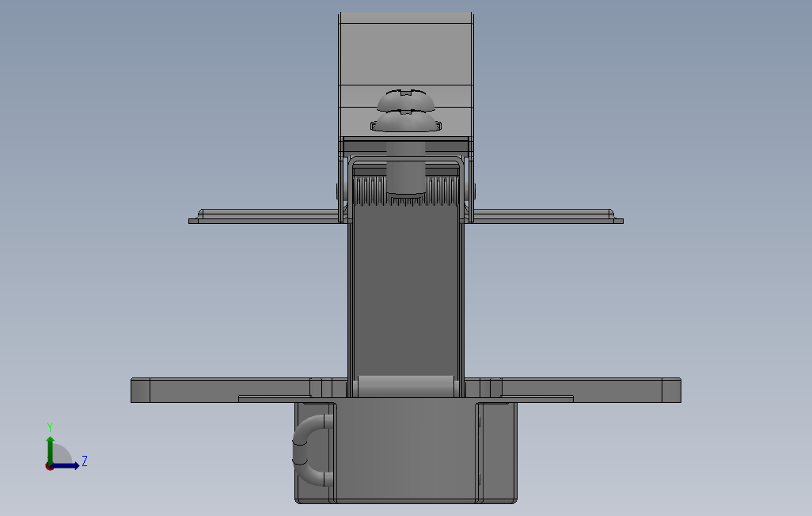Select the horizontal roller at the column base
Image resolution: width=812 pixels, height=516 pixels.
406,386
